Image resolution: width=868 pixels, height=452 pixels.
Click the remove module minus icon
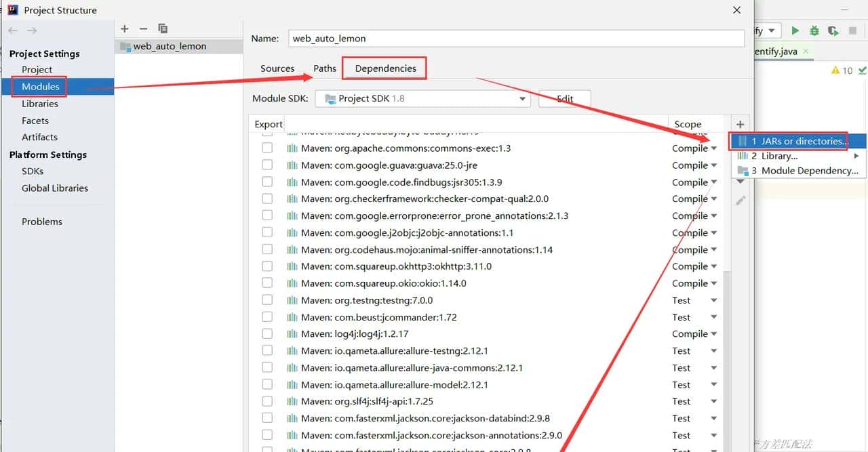(x=143, y=28)
